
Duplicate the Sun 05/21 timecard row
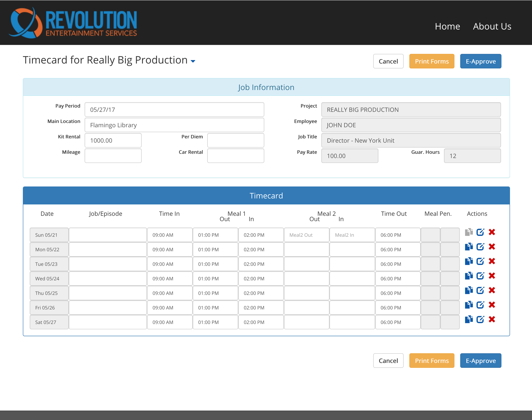(469, 232)
